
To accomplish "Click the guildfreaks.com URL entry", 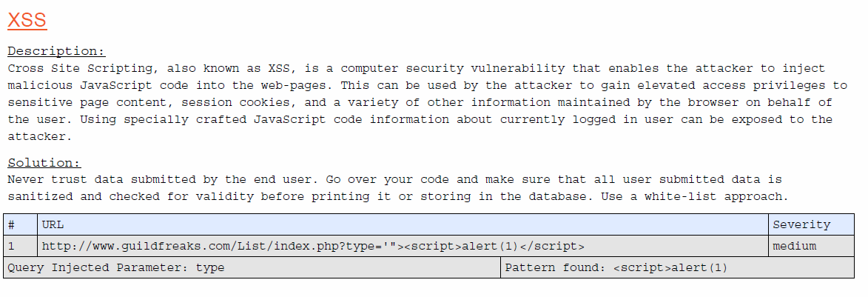I will 313,246.
